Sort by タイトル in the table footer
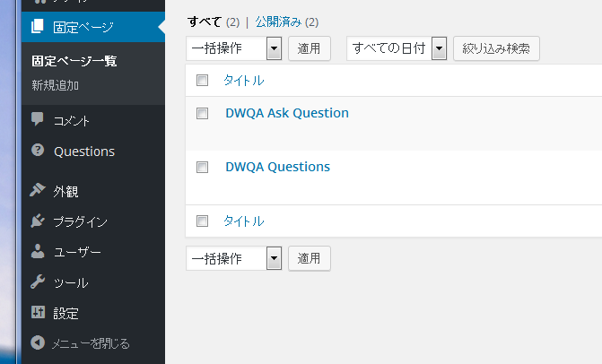This screenshot has height=364, width=602. point(244,221)
